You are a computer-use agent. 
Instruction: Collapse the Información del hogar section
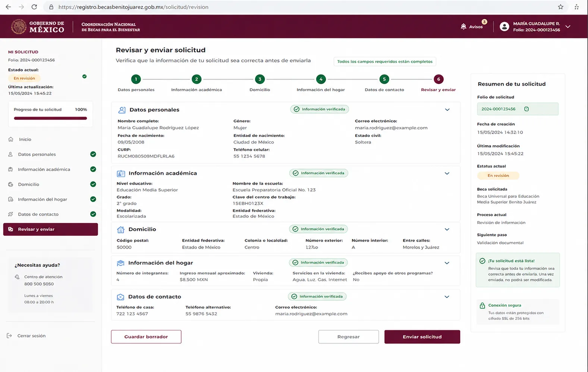coord(447,263)
